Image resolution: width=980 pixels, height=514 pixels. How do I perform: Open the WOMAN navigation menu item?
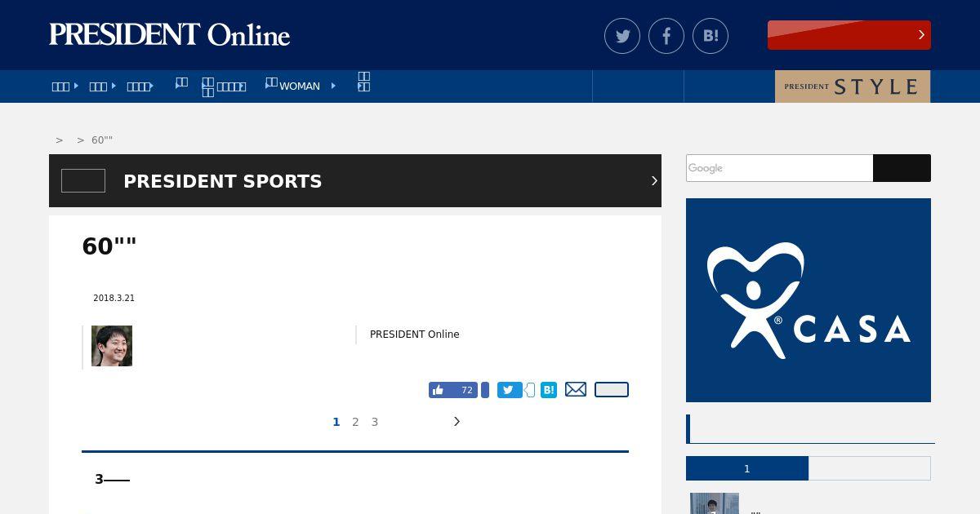[x=300, y=86]
